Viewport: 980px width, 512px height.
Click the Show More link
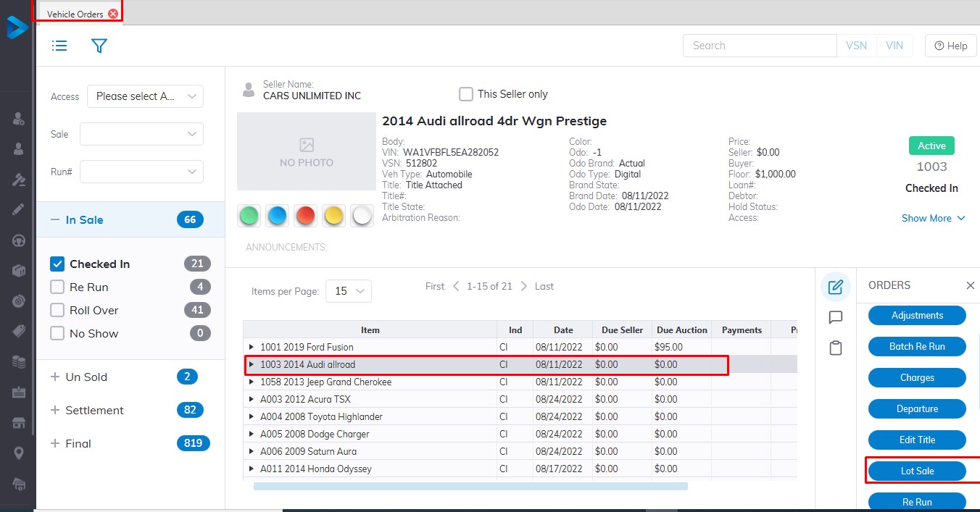(x=933, y=218)
